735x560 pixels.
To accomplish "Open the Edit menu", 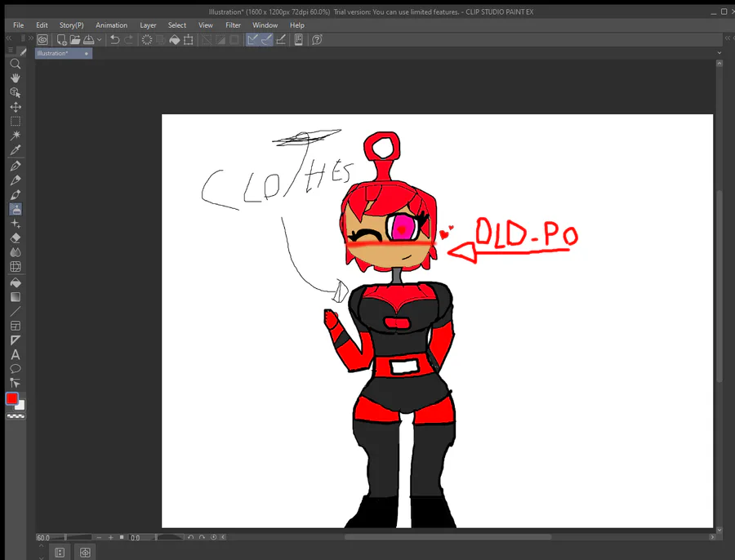I will point(42,25).
